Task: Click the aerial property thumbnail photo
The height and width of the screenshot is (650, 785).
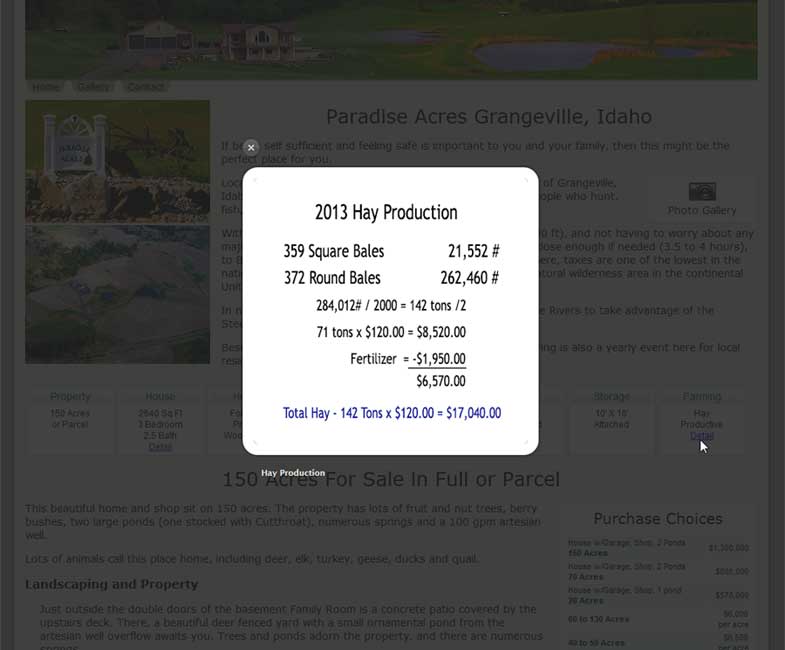Action: [x=118, y=294]
